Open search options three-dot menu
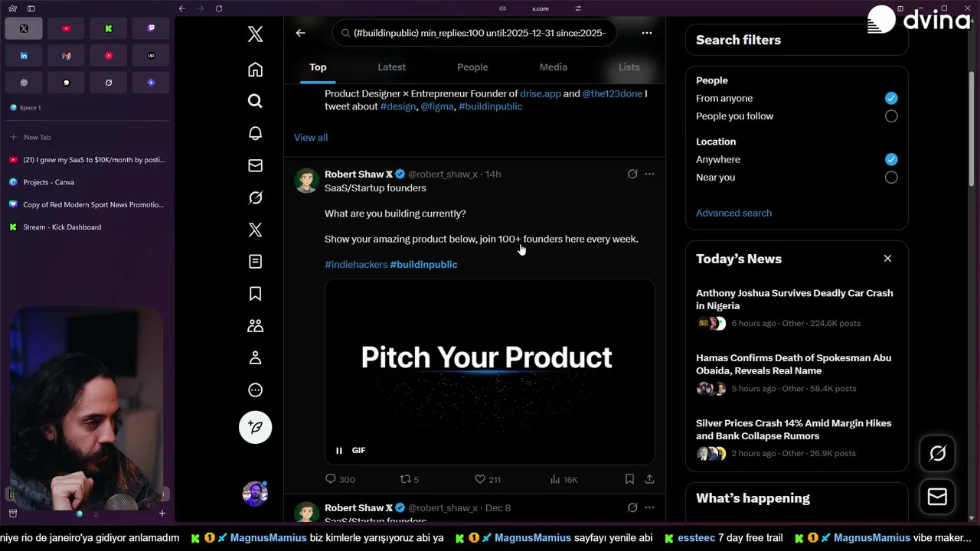The height and width of the screenshot is (551, 980). [647, 33]
